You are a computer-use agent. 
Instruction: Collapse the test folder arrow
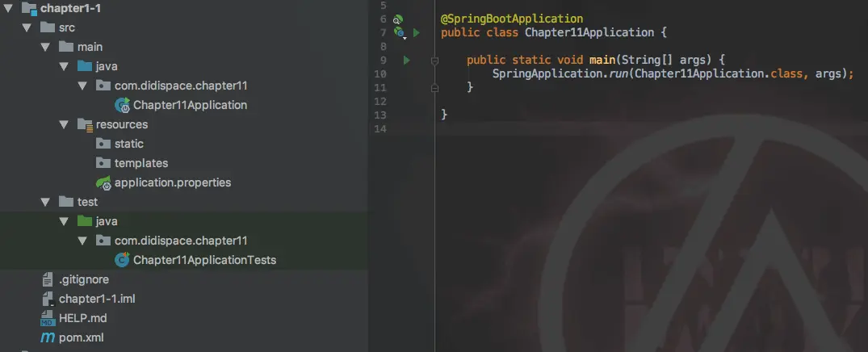tap(45, 202)
